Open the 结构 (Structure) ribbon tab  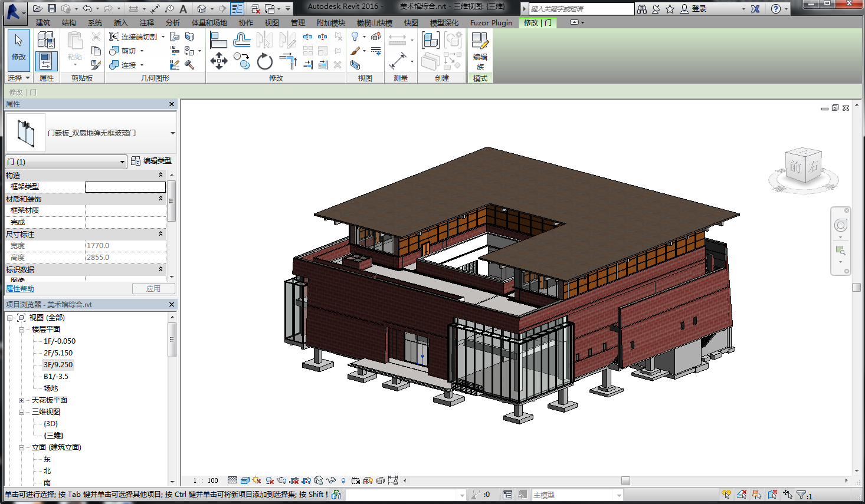pyautogui.click(x=69, y=23)
